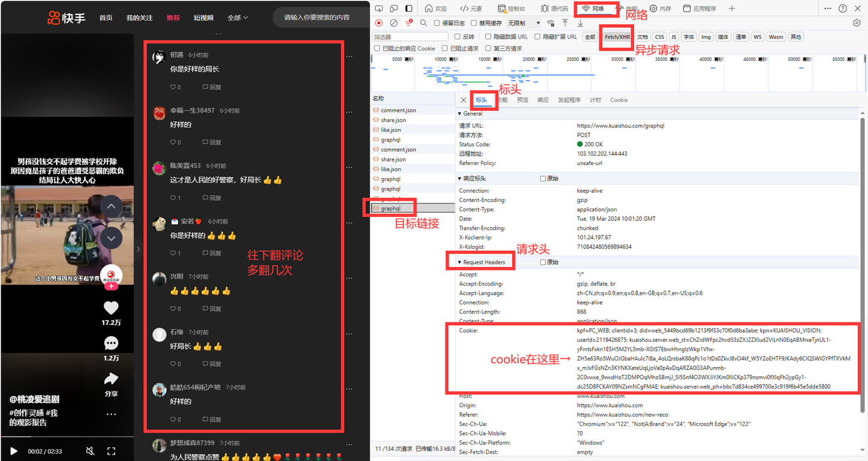The width and height of the screenshot is (868, 461).
Task: Share the video with arrow icon
Action: 111,378
